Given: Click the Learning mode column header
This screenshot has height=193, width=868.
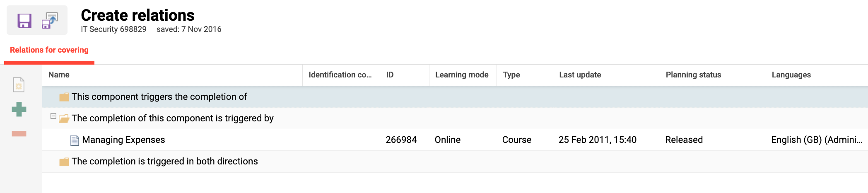Looking at the screenshot, I should point(462,75).
